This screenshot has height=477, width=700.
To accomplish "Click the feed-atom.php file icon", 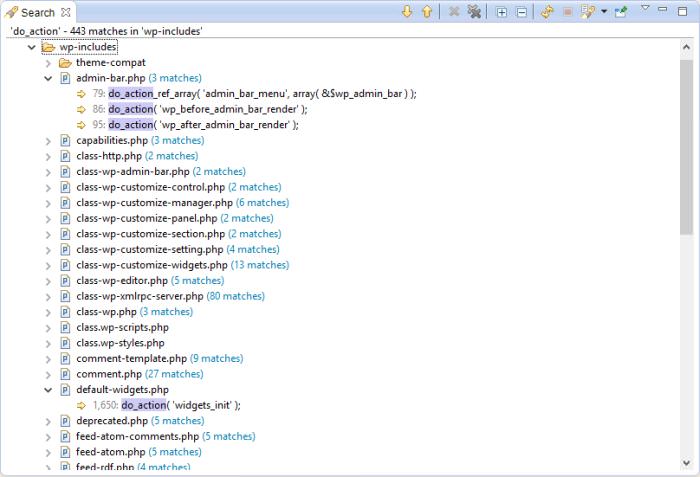I will coord(65,452).
